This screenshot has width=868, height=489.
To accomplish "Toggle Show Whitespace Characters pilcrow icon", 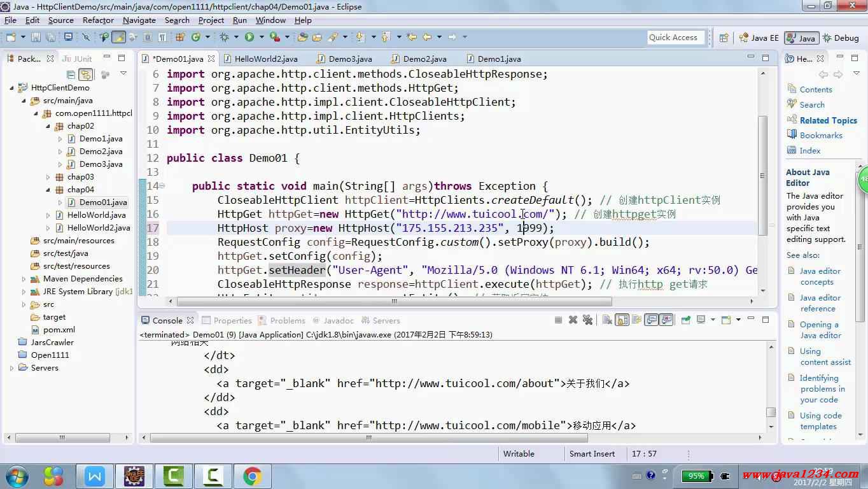I will click(x=162, y=38).
